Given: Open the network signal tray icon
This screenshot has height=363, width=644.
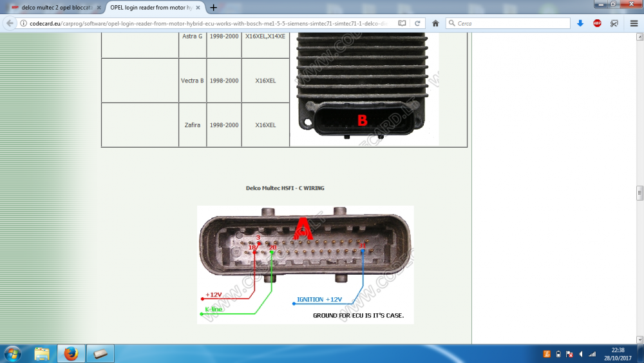Looking at the screenshot, I should point(592,354).
